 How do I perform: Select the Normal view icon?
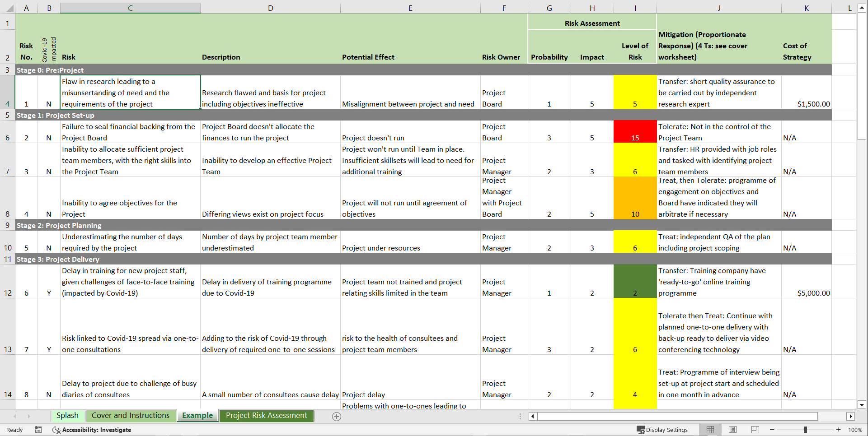pos(710,430)
